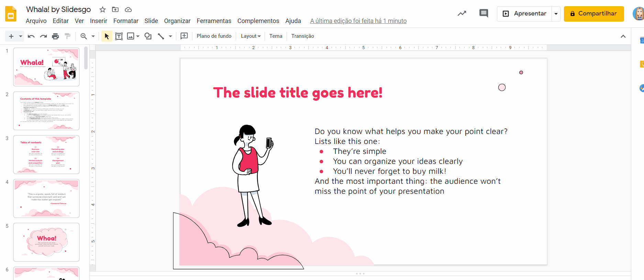Click the speaker notes drag handle dots

(360, 273)
